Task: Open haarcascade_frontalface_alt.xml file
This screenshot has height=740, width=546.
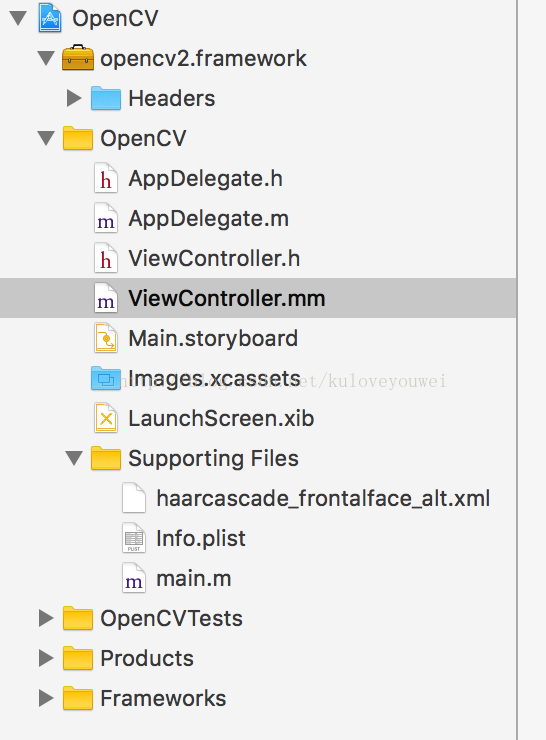Action: click(323, 498)
